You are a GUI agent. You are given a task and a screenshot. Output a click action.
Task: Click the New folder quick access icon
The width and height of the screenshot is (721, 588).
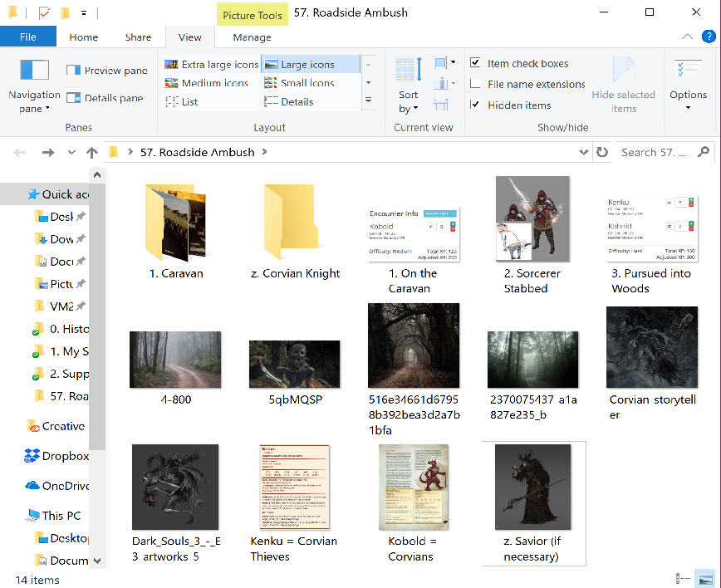65,12
